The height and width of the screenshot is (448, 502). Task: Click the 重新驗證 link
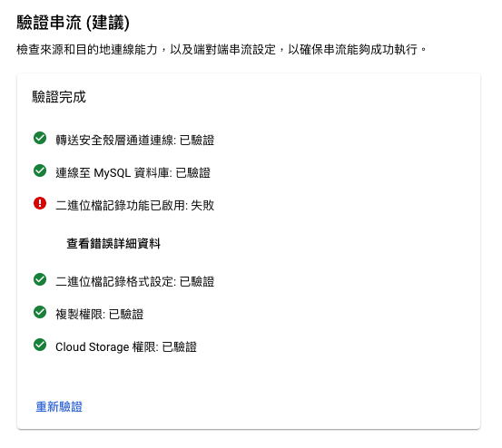(59, 407)
